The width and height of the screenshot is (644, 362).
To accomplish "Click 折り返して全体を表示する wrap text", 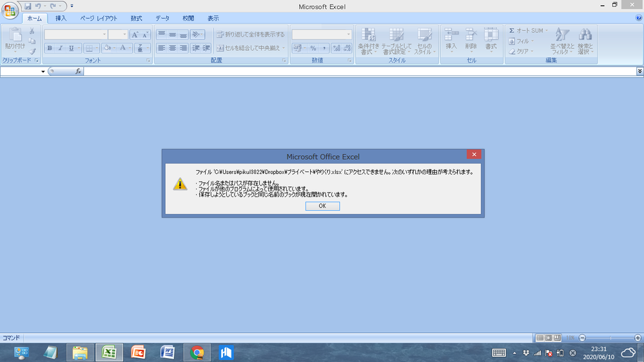I will tap(251, 35).
